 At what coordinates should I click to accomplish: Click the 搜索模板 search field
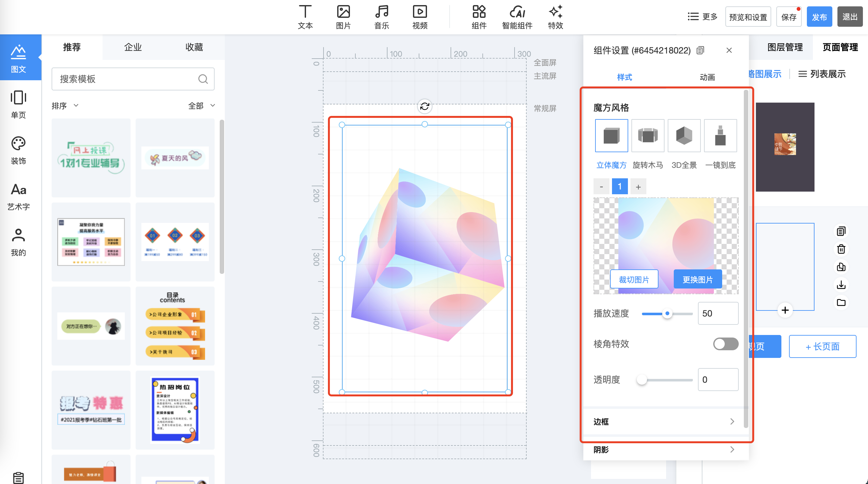tap(133, 79)
